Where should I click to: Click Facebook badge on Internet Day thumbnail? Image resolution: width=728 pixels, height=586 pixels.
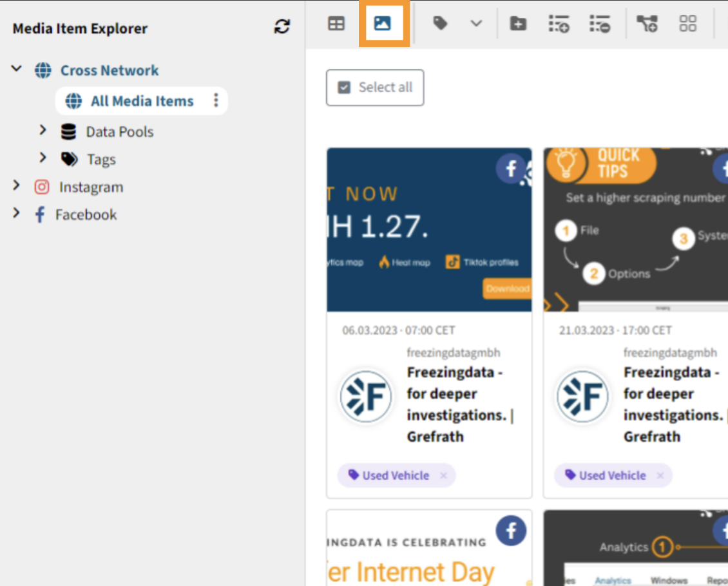pyautogui.click(x=511, y=531)
